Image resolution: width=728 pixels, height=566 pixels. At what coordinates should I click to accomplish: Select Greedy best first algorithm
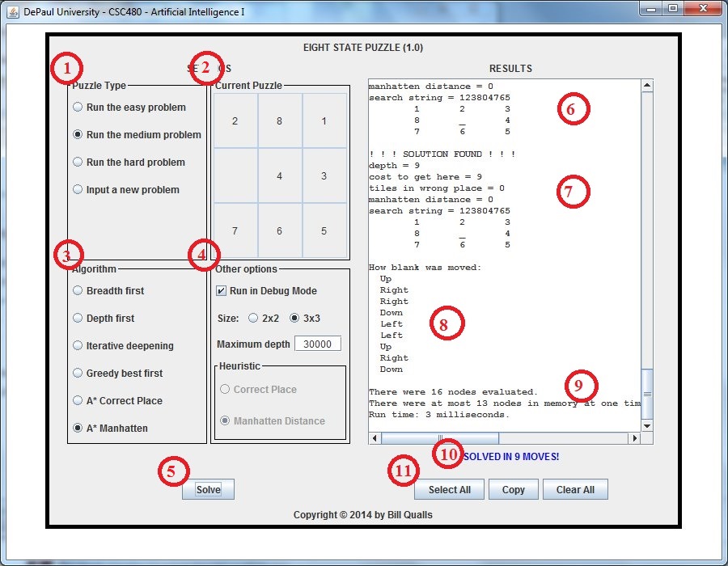click(x=78, y=373)
